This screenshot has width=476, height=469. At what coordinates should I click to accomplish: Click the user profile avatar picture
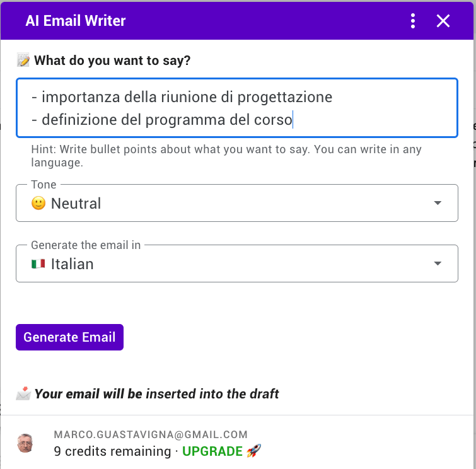pyautogui.click(x=26, y=443)
